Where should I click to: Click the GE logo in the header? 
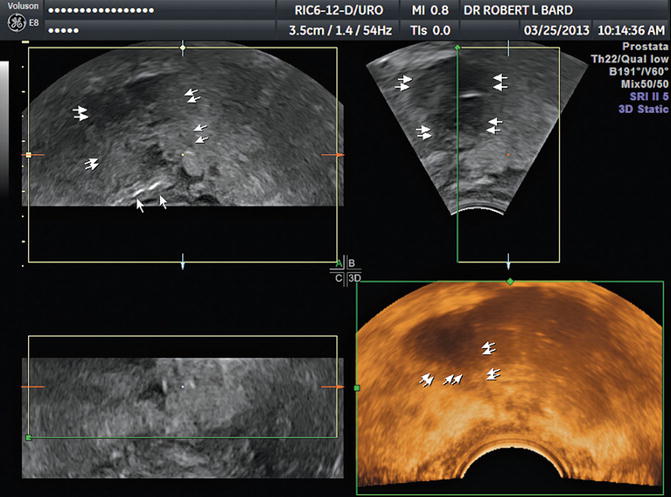click(16, 23)
